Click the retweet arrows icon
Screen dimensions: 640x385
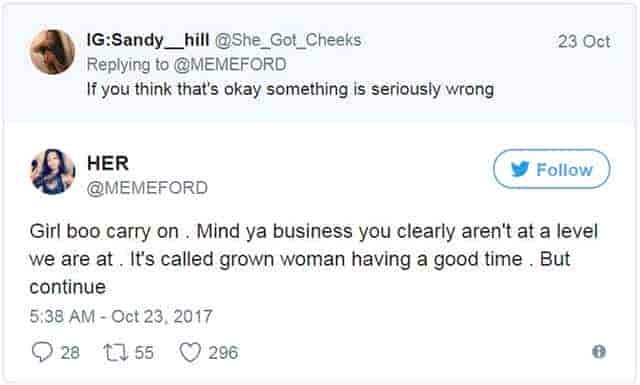[116, 352]
